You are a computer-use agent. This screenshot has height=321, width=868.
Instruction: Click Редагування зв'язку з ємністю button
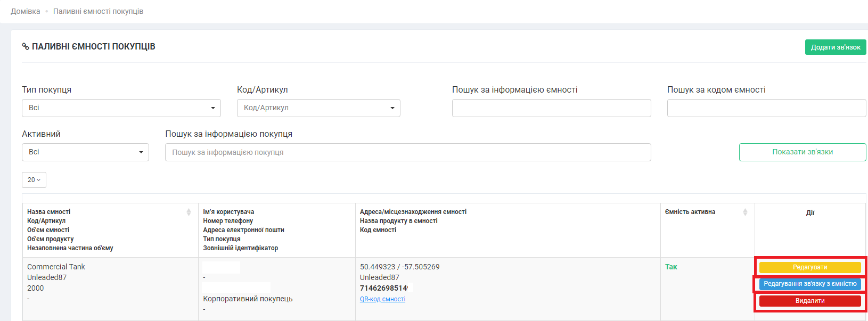point(810,284)
